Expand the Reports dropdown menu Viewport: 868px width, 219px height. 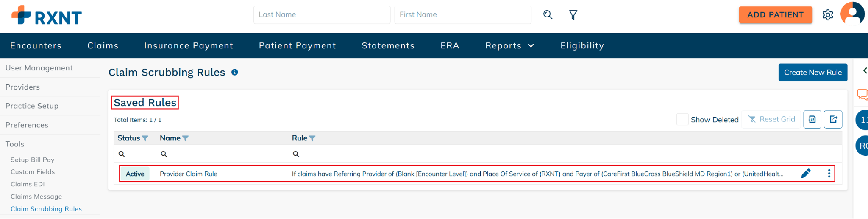tap(509, 45)
